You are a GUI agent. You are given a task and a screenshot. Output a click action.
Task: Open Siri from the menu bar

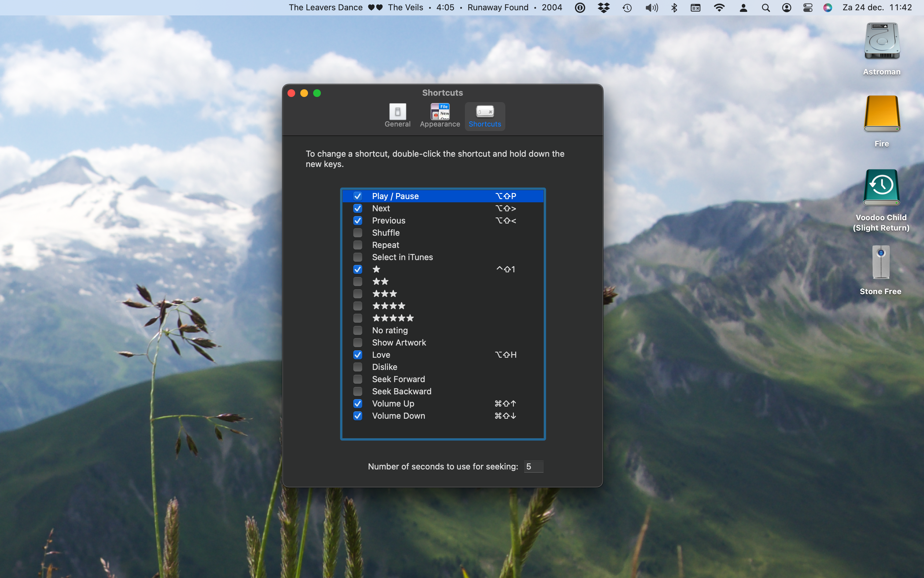(x=828, y=8)
